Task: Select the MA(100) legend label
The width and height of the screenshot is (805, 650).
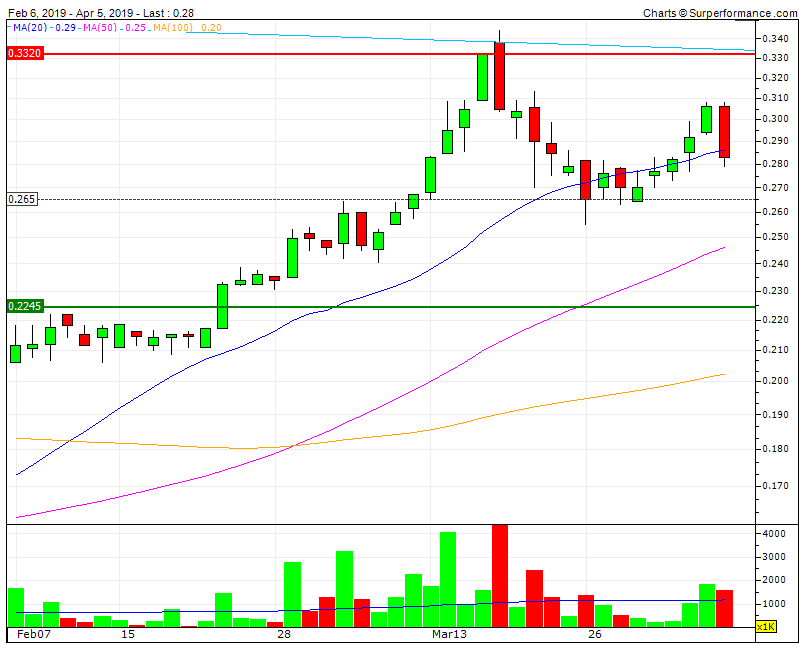Action: pyautogui.click(x=172, y=27)
